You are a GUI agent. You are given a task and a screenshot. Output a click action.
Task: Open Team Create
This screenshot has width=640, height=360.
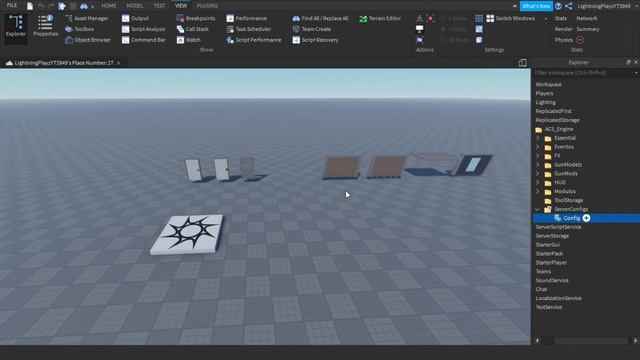pos(311,29)
